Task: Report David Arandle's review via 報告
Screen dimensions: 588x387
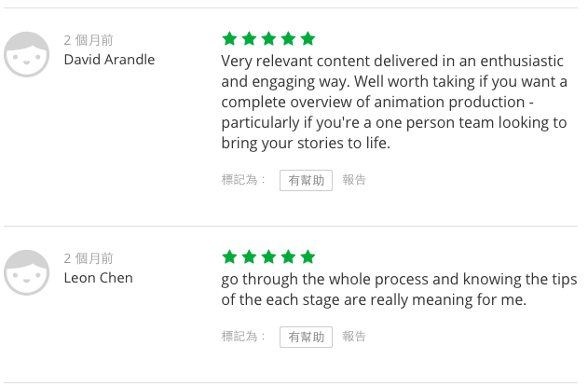Action: coord(354,180)
